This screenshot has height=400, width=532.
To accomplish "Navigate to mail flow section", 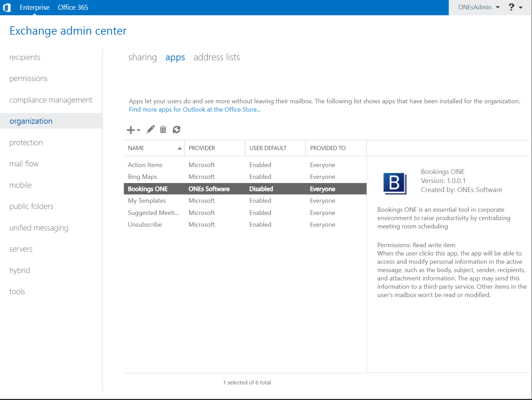I will coord(24,164).
